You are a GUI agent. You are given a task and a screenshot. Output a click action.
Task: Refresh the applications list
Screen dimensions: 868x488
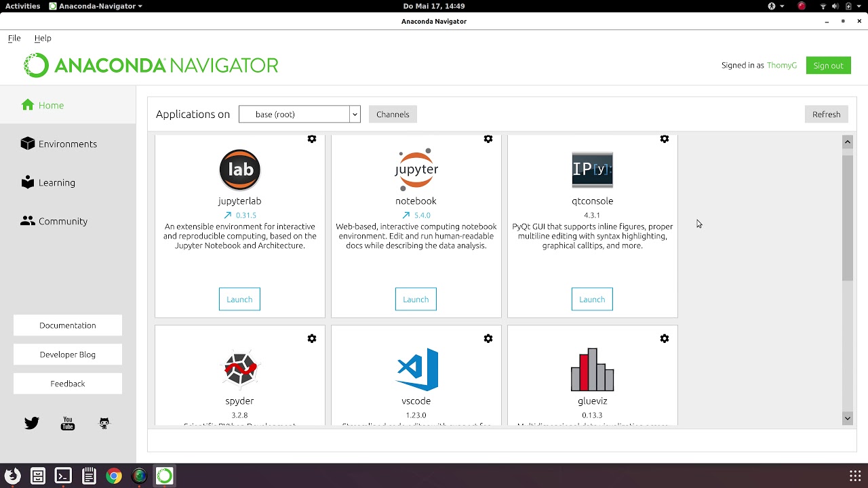pos(826,115)
